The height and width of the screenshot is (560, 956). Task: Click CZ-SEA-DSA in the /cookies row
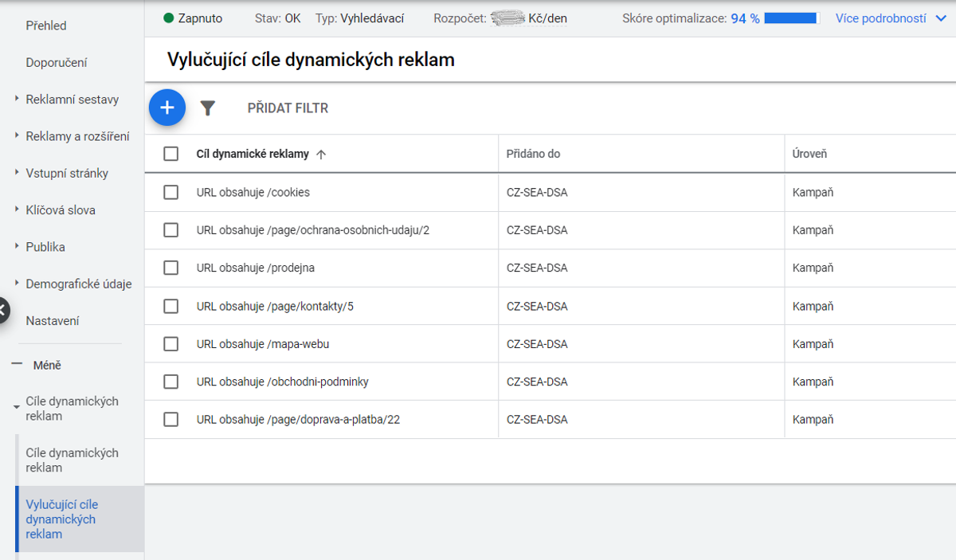537,192
